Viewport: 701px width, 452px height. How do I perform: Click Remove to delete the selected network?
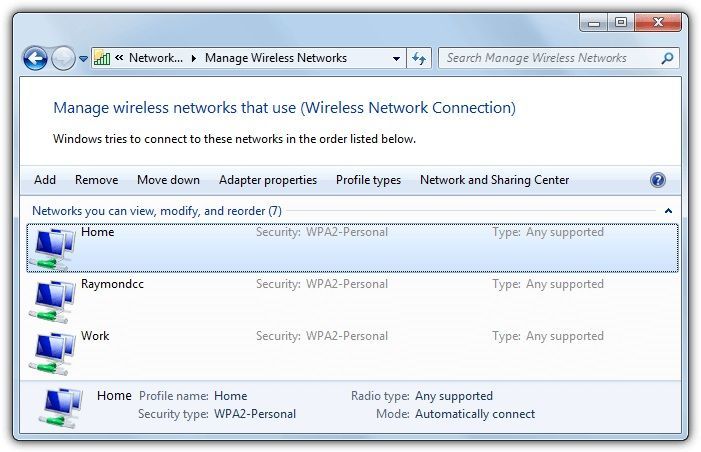[x=97, y=180]
